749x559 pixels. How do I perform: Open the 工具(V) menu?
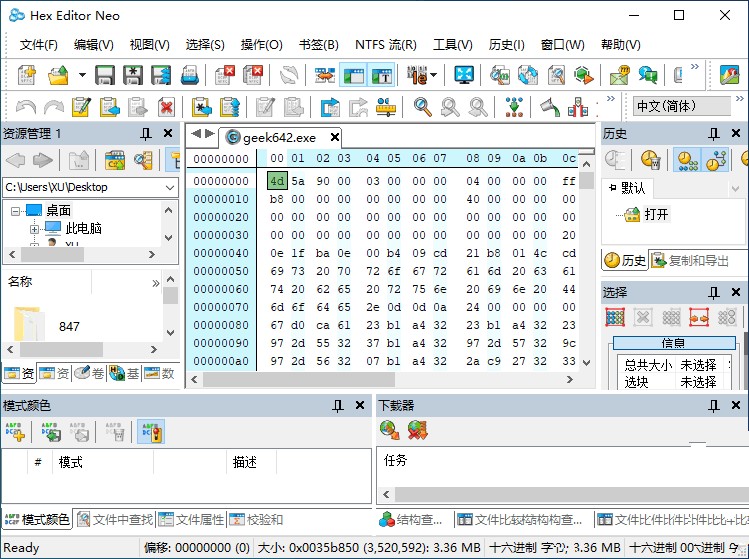tap(452, 45)
